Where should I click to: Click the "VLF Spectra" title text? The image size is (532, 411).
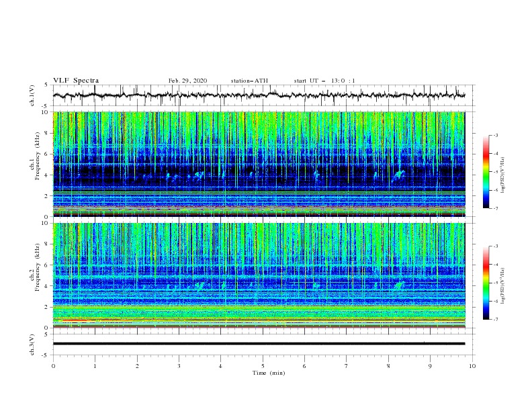tap(76, 81)
